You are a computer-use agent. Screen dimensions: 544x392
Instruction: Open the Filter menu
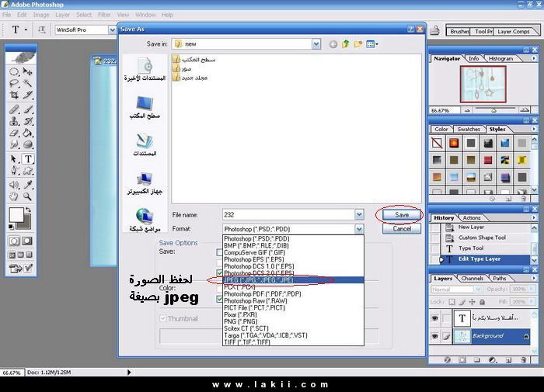(x=104, y=15)
